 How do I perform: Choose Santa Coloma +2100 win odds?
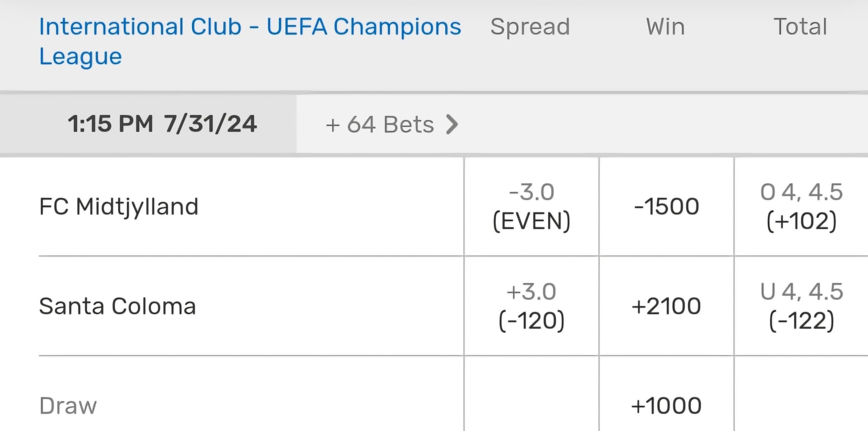[x=666, y=306]
